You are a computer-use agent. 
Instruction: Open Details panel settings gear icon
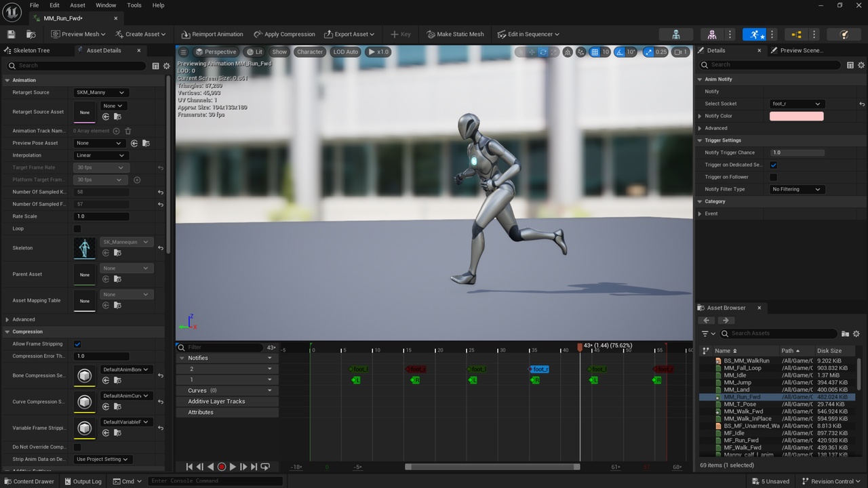[861, 65]
